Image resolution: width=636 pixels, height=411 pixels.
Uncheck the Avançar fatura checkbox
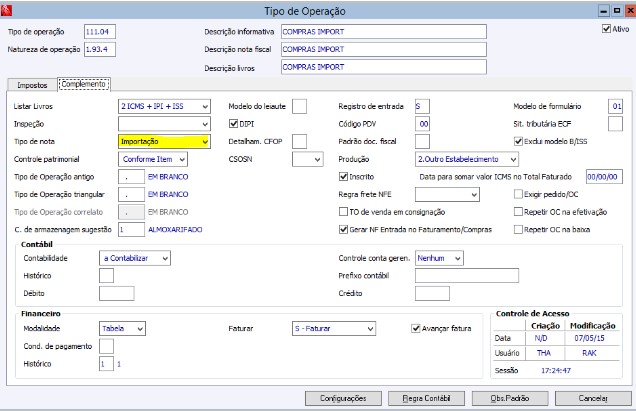(416, 327)
